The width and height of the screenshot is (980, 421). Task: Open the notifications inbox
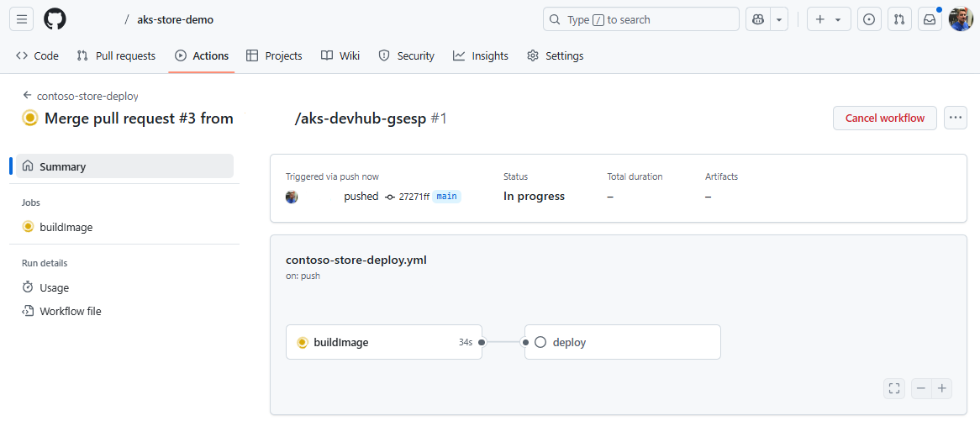pos(930,19)
